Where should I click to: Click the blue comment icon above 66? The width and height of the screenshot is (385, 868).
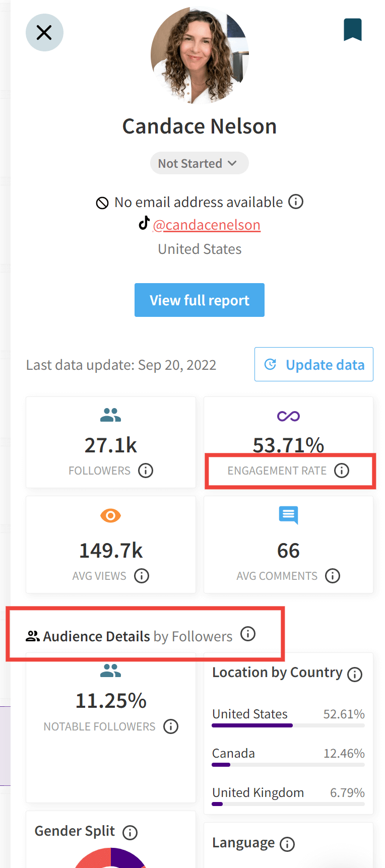point(288,515)
